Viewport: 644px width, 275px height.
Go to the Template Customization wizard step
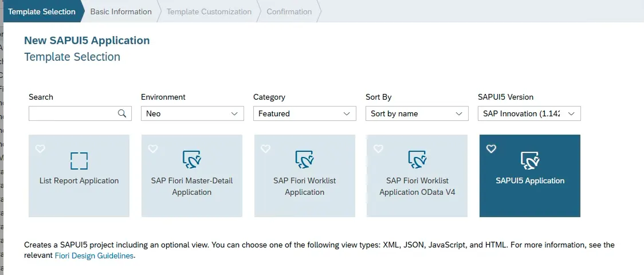(x=209, y=11)
